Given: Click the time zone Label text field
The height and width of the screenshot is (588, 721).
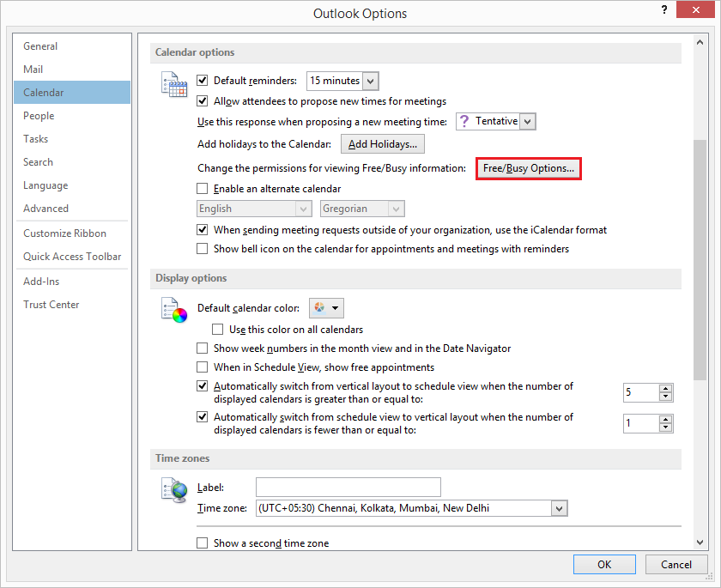Looking at the screenshot, I should point(348,488).
